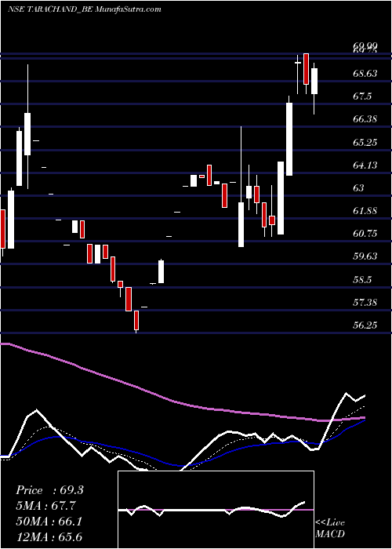Select the 59.63 price axis label
Image resolution: width=392 pixels, height=549 pixels.
tap(365, 256)
